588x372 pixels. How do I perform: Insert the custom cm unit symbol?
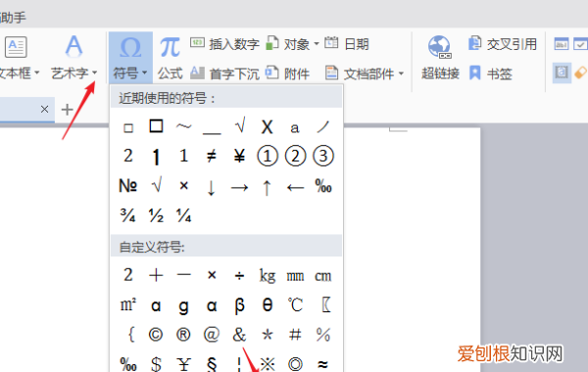322,276
